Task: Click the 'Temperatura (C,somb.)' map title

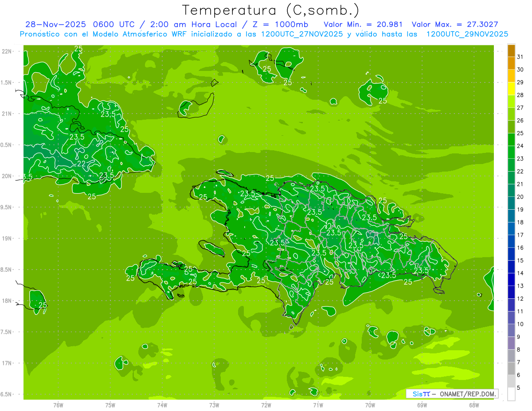Action: click(271, 10)
